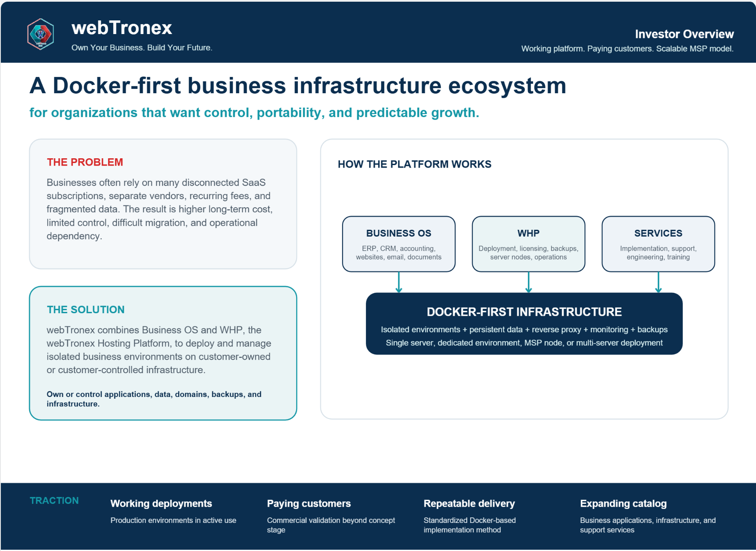
Task: Select the teal subheading about control, portability, growth
Action: coord(254,113)
